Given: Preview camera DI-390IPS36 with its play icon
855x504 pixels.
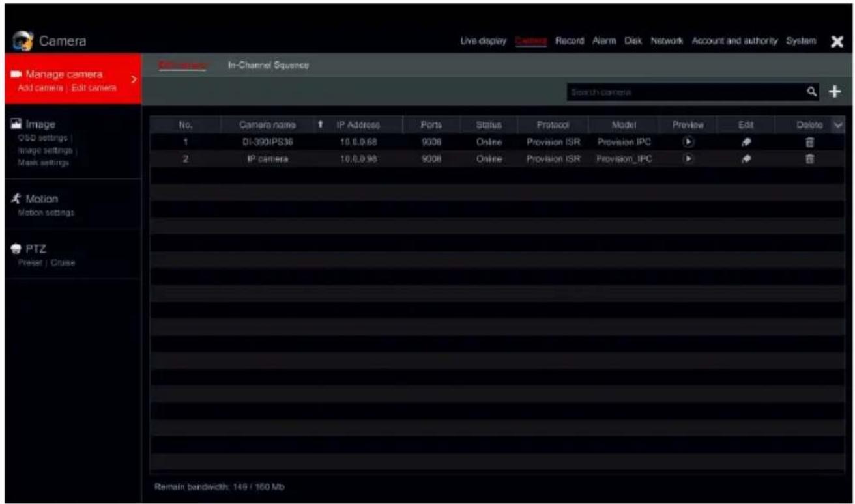Looking at the screenshot, I should 688,141.
